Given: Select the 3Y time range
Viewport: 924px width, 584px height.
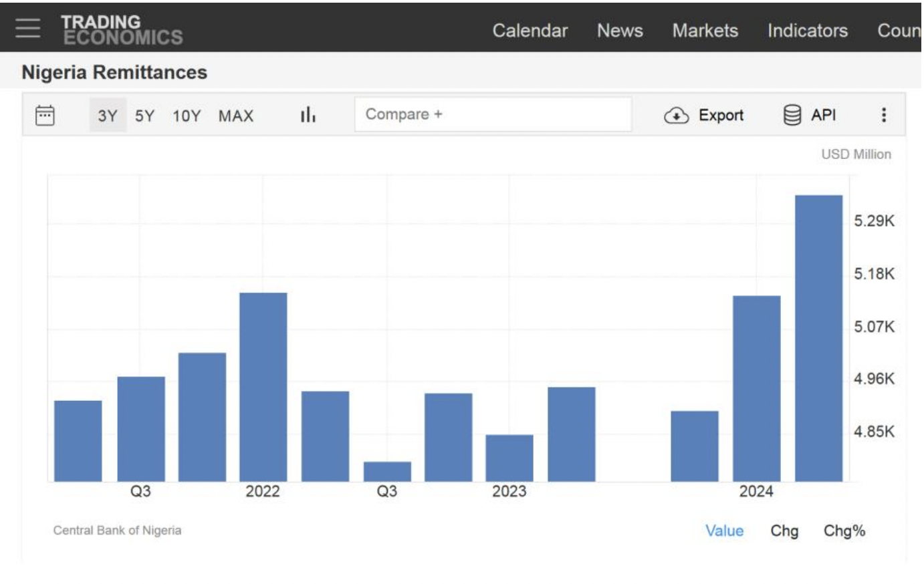Looking at the screenshot, I should (108, 115).
